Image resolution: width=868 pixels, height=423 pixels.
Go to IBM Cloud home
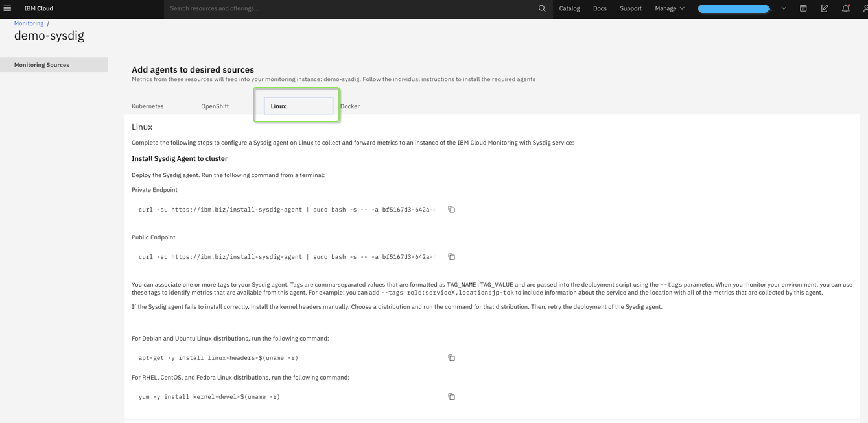click(39, 8)
